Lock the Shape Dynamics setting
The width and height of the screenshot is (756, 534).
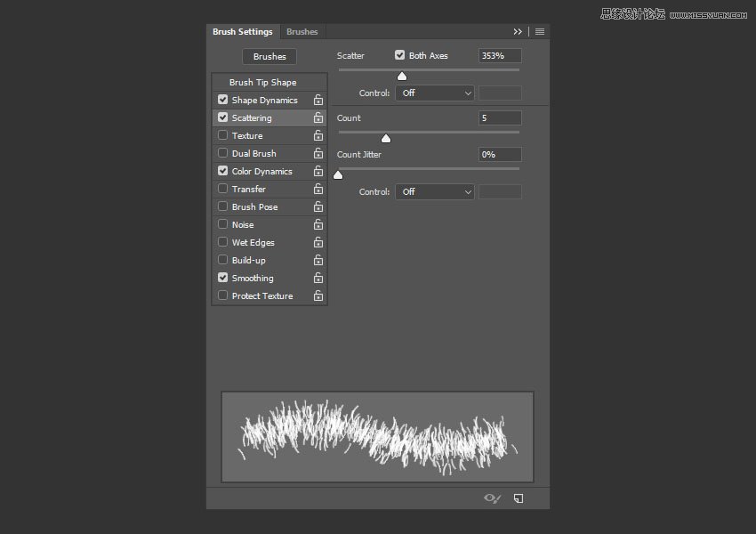pos(318,100)
